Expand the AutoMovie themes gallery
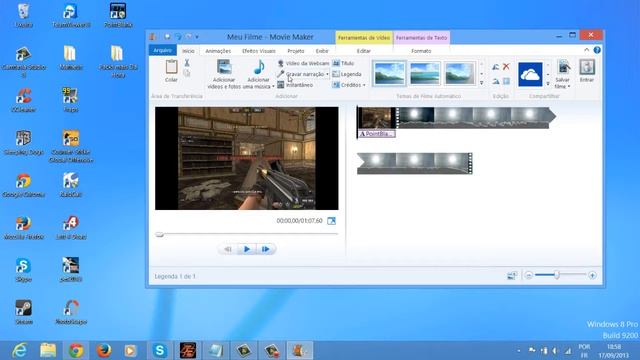This screenshot has height=360, width=640. coord(482,83)
